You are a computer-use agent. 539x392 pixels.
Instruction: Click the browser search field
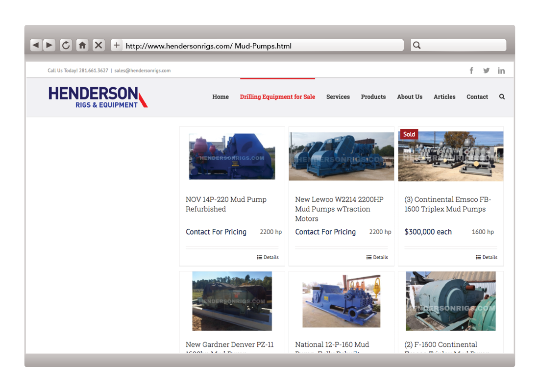click(x=459, y=45)
